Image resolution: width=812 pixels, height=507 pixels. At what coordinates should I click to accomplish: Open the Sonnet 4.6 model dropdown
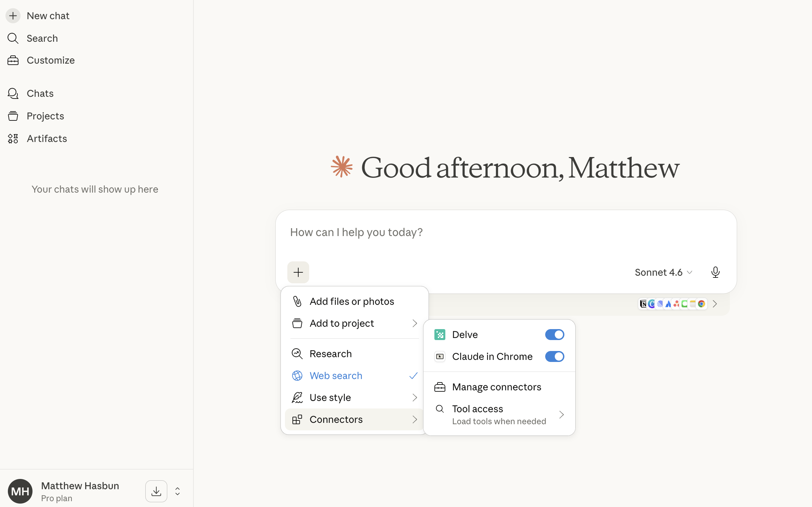click(x=663, y=272)
